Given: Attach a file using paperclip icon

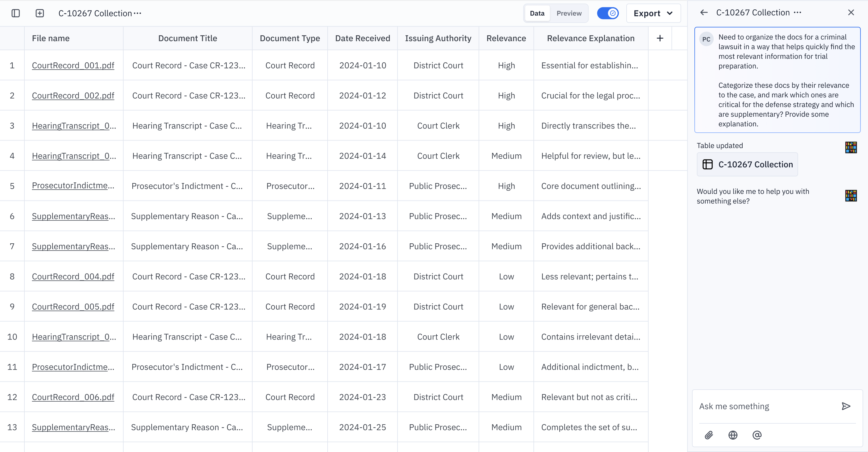Looking at the screenshot, I should click(x=709, y=435).
